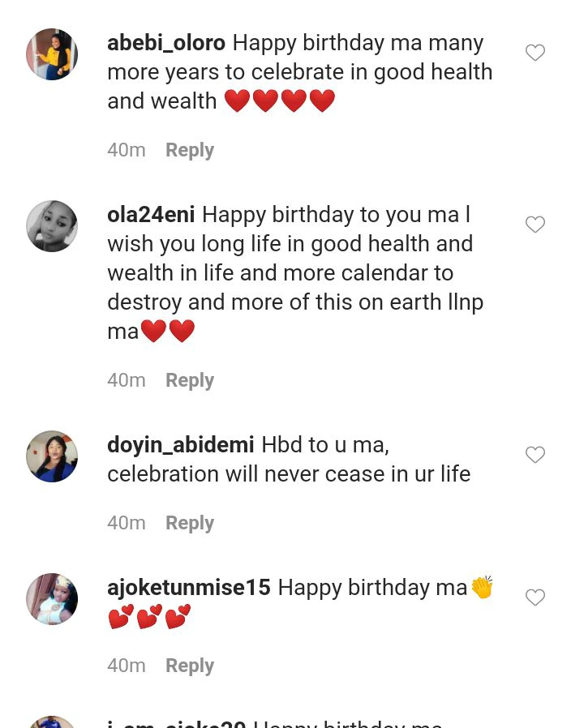Click the 40m timestamp under ola24eni's comment
This screenshot has width=584, height=728.
click(x=127, y=380)
